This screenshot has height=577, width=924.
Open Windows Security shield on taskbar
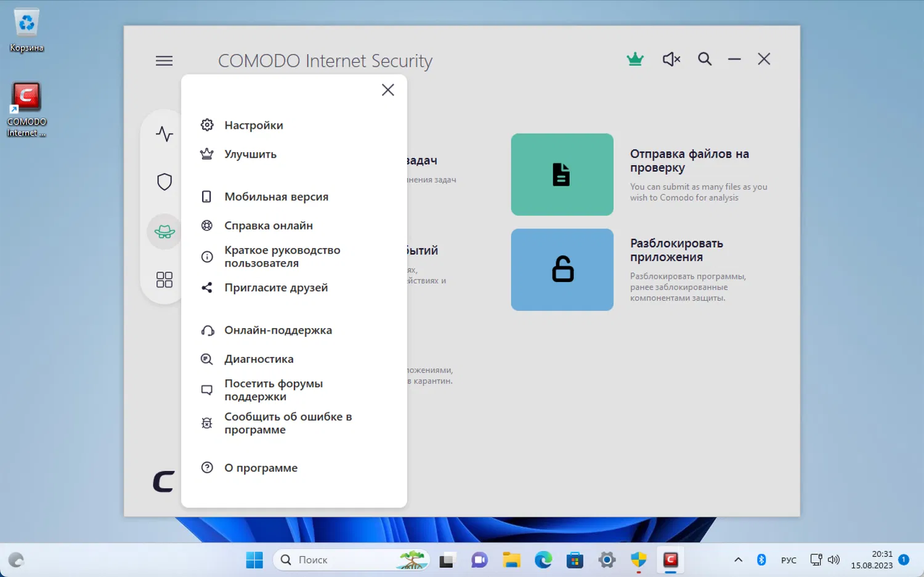[639, 560]
